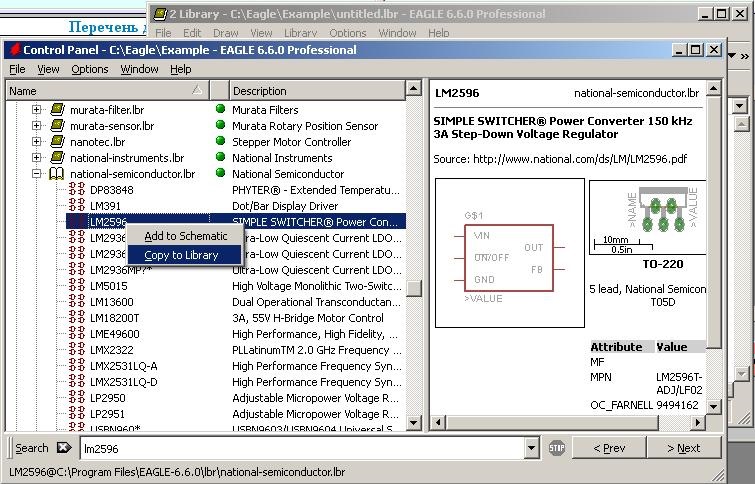The height and width of the screenshot is (484, 755).
Task: Click the device icon beside LMX2531LQ-D
Action: [x=77, y=381]
